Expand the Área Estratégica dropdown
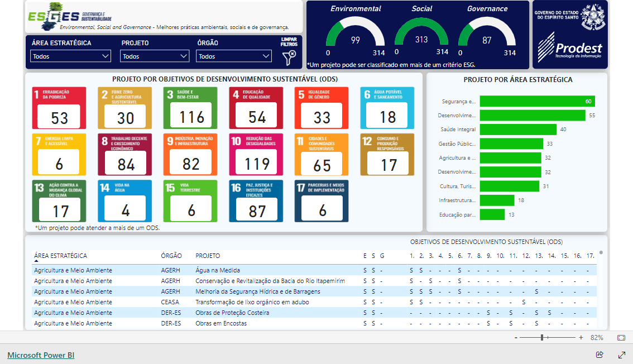 coord(71,56)
